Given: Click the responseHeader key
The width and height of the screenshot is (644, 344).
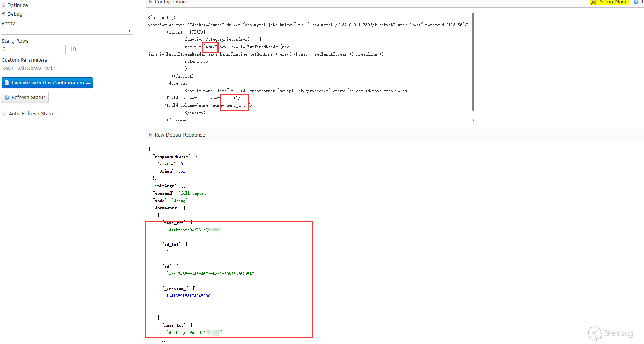Looking at the screenshot, I should click(x=172, y=157).
